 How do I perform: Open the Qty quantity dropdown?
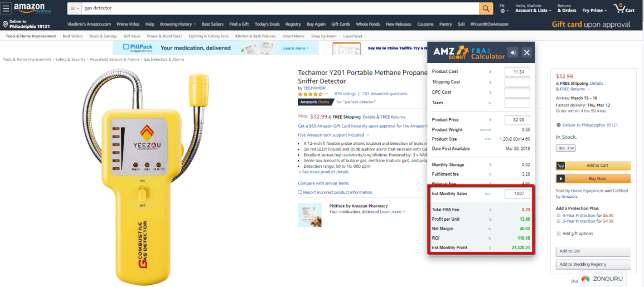[565, 148]
